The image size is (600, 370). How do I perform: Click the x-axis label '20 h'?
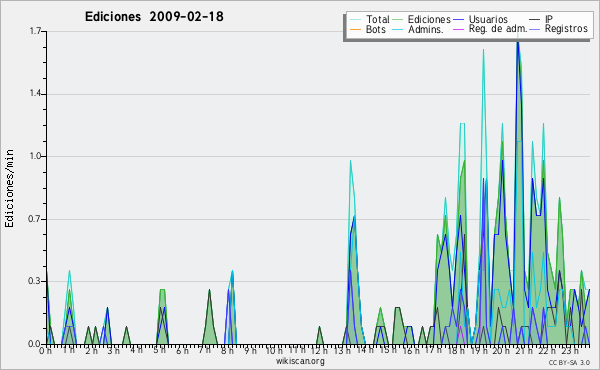coord(501,351)
